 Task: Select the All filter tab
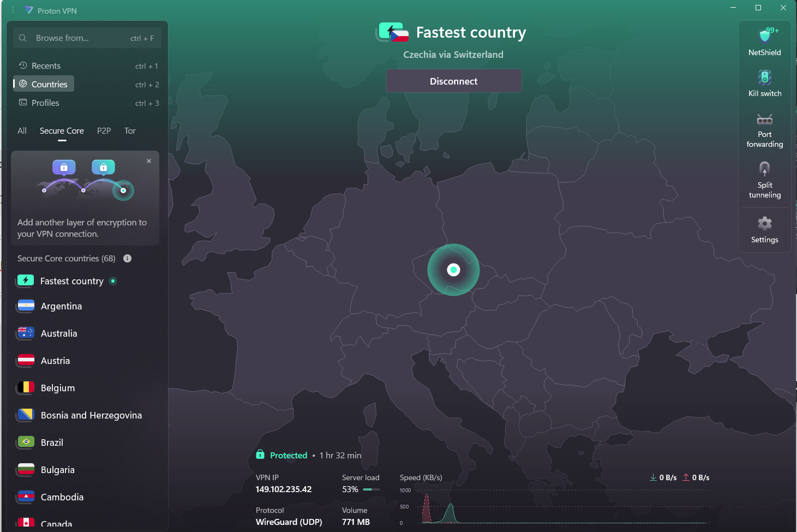[x=22, y=131]
